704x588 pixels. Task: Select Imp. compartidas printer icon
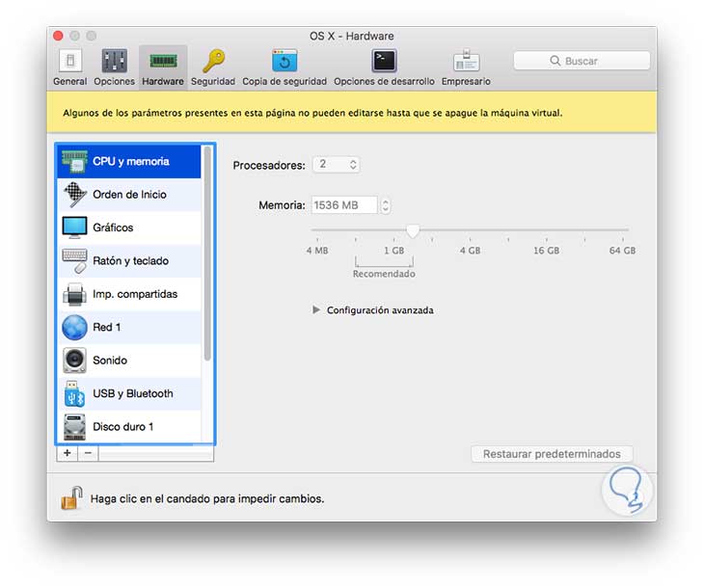[x=74, y=294]
